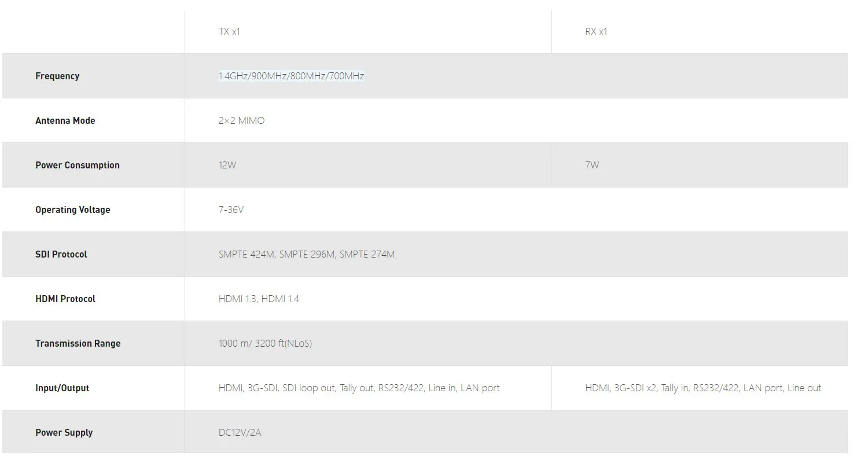868x463 pixels.
Task: Click the Power Consumption row label
Action: pos(78,165)
